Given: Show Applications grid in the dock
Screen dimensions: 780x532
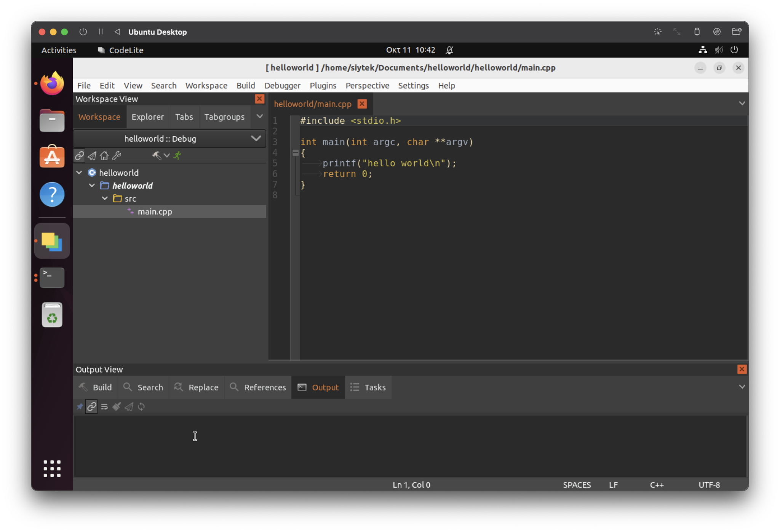Looking at the screenshot, I should (52, 468).
